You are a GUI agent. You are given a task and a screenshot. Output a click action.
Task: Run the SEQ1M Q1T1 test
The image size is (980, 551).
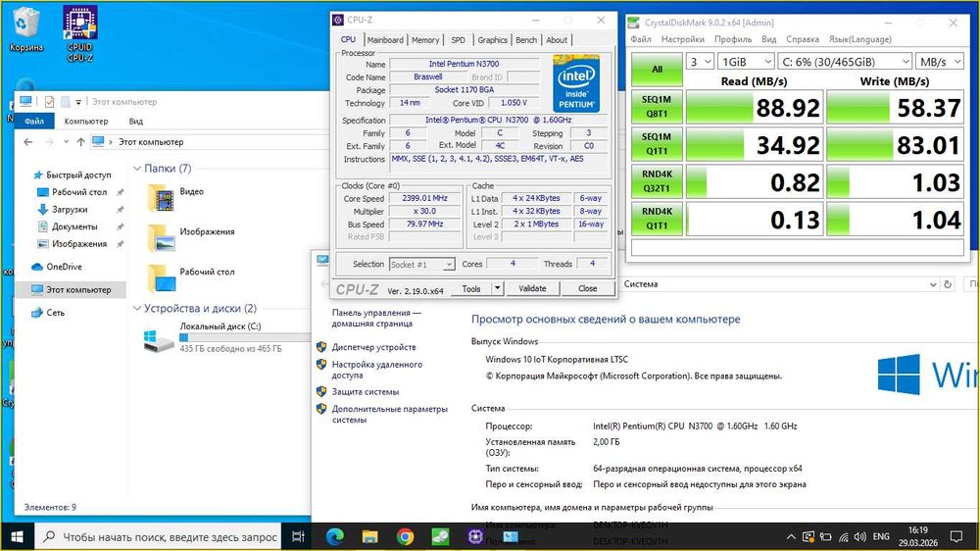tap(657, 144)
